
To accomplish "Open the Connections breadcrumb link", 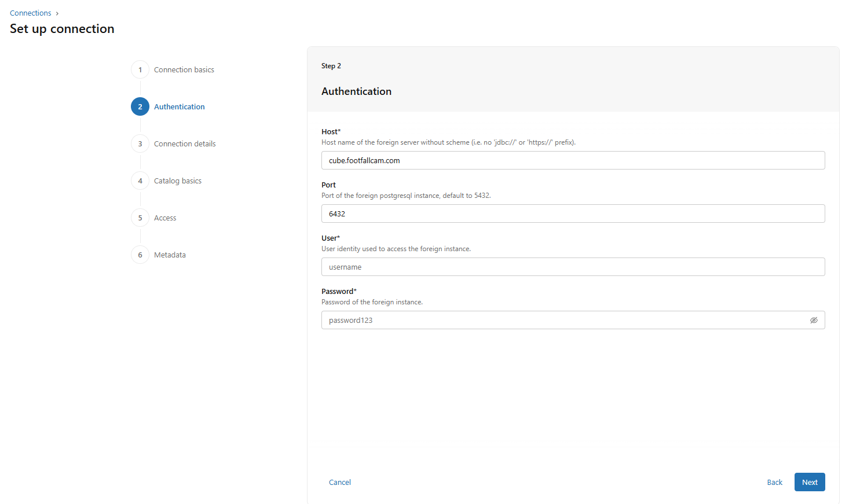I will pyautogui.click(x=31, y=13).
